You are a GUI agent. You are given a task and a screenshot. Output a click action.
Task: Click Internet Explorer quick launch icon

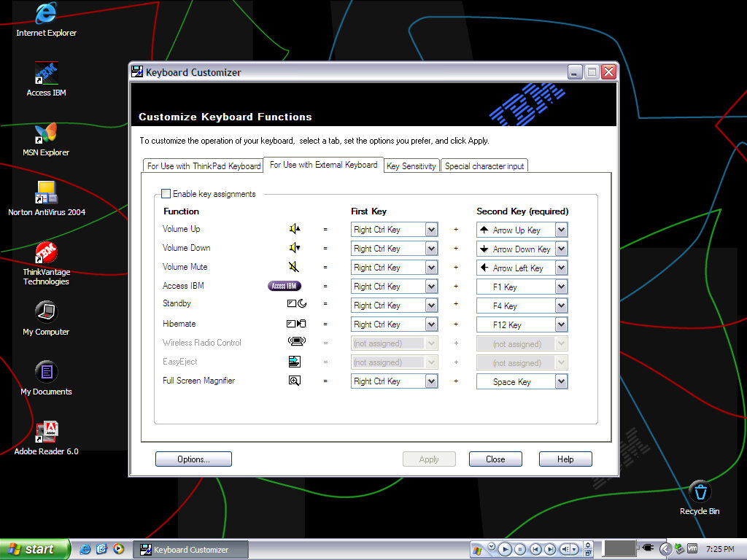[x=85, y=549]
